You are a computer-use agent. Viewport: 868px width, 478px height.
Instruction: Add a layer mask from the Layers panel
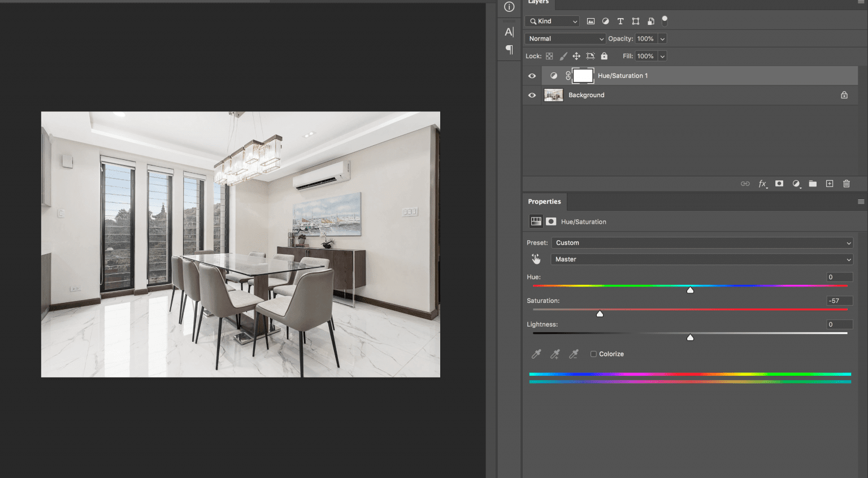point(779,184)
